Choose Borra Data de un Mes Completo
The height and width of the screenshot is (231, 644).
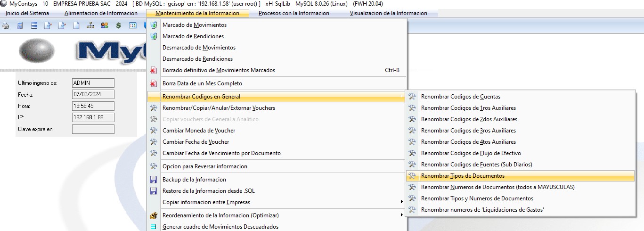click(x=277, y=83)
